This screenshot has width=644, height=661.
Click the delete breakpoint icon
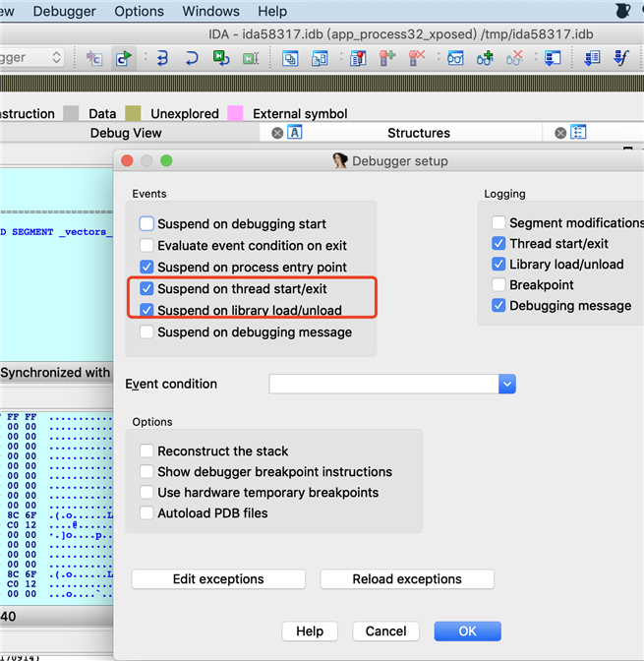pyautogui.click(x=417, y=58)
